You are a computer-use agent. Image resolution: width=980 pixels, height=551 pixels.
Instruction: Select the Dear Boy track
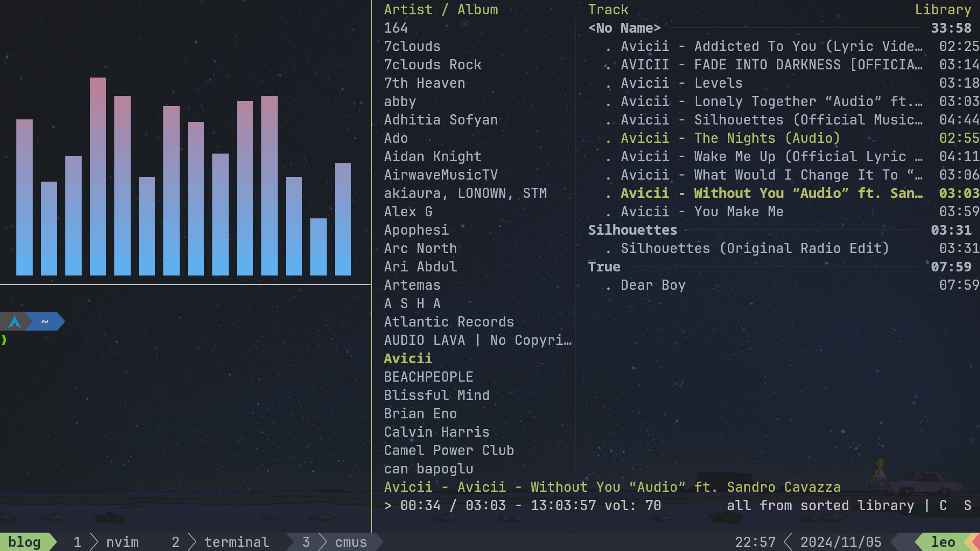[653, 285]
